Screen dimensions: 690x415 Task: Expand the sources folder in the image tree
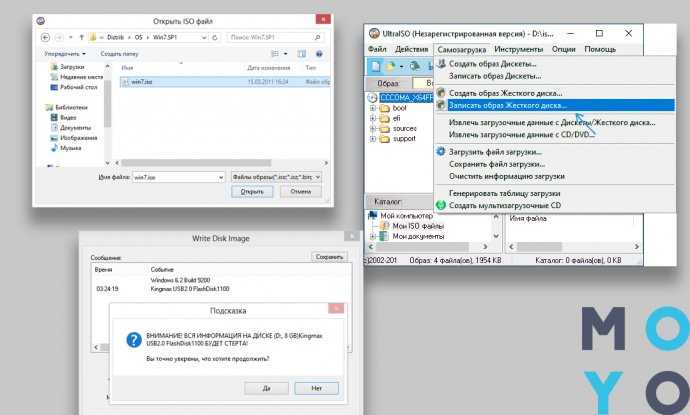click(373, 129)
